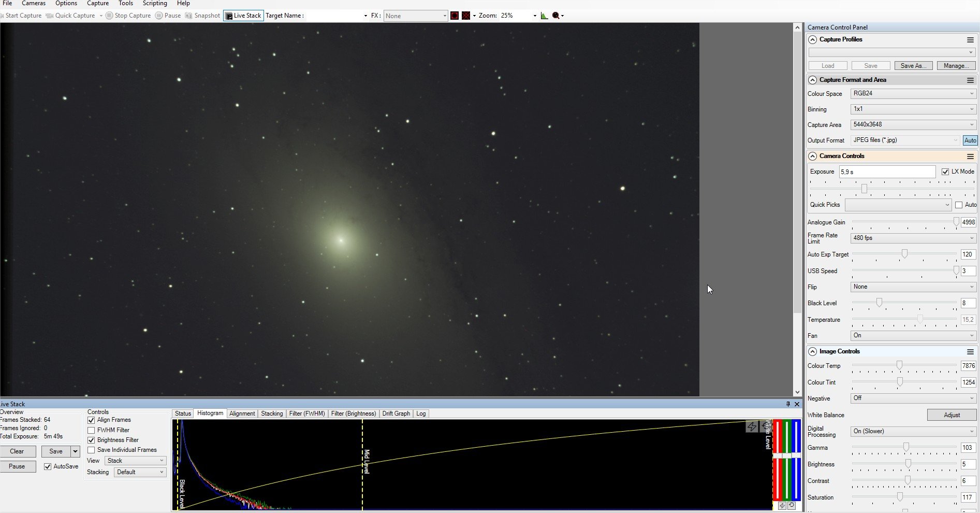
Task: Click the Clear button in Live Stack
Action: coord(17,451)
